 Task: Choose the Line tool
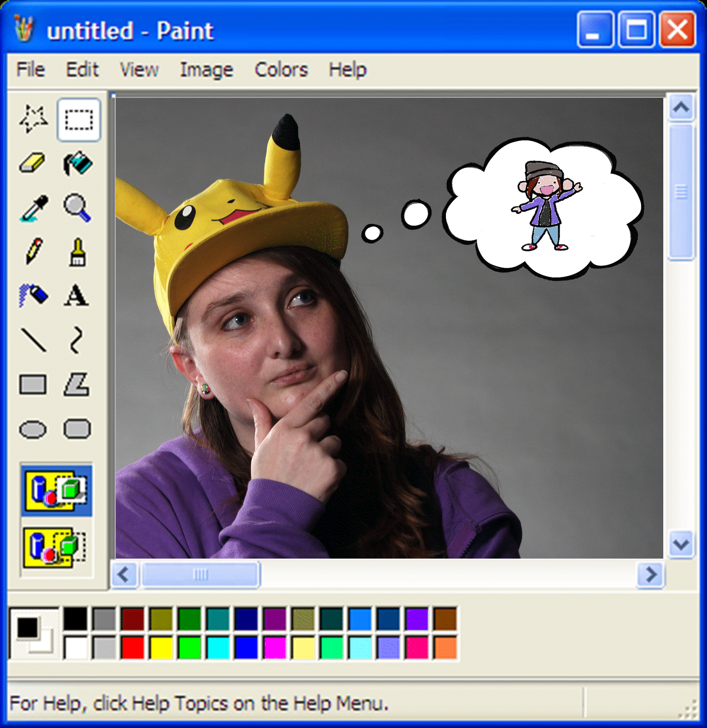pos(33,340)
